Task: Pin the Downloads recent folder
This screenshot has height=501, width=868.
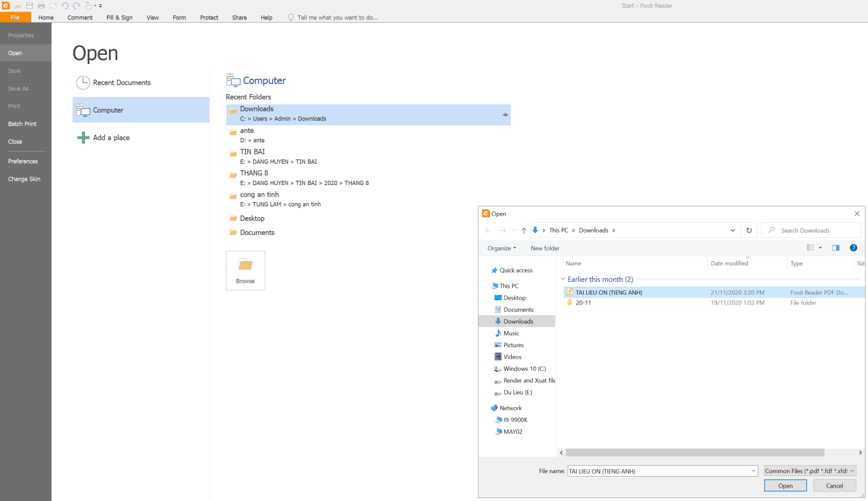Action: [505, 114]
